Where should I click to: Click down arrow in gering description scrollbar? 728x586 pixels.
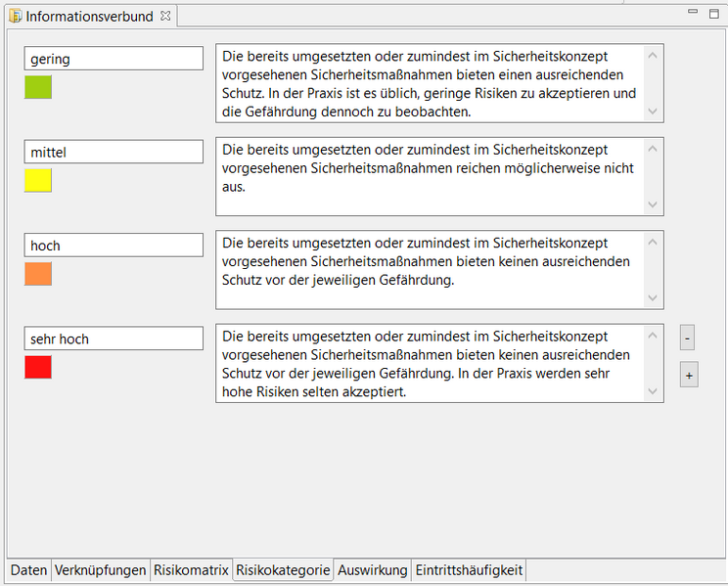tap(653, 112)
